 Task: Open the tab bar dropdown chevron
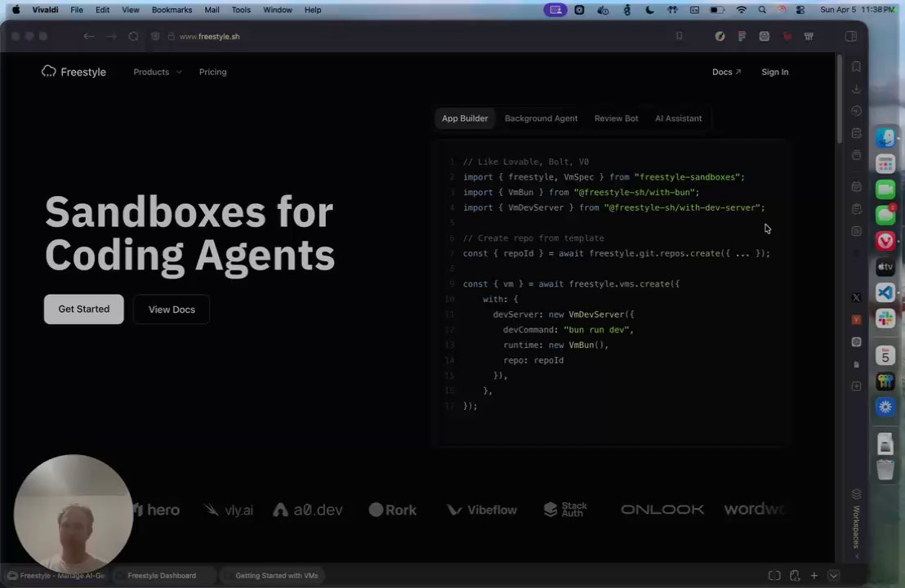click(833, 575)
